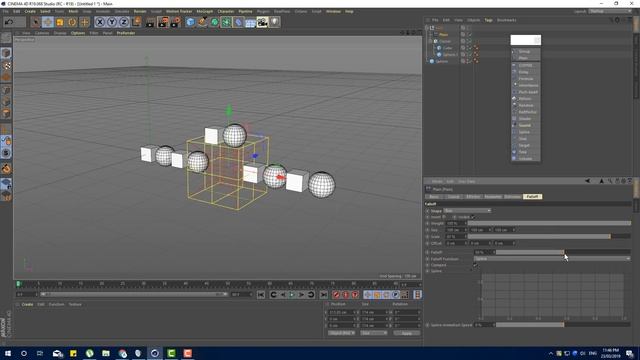Add a Cube primitive from toolbar

tap(190, 22)
